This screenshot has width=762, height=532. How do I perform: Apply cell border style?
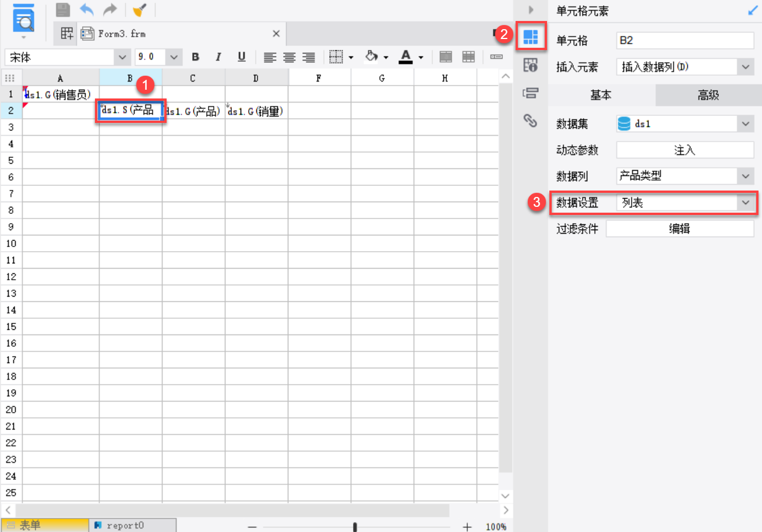point(336,57)
